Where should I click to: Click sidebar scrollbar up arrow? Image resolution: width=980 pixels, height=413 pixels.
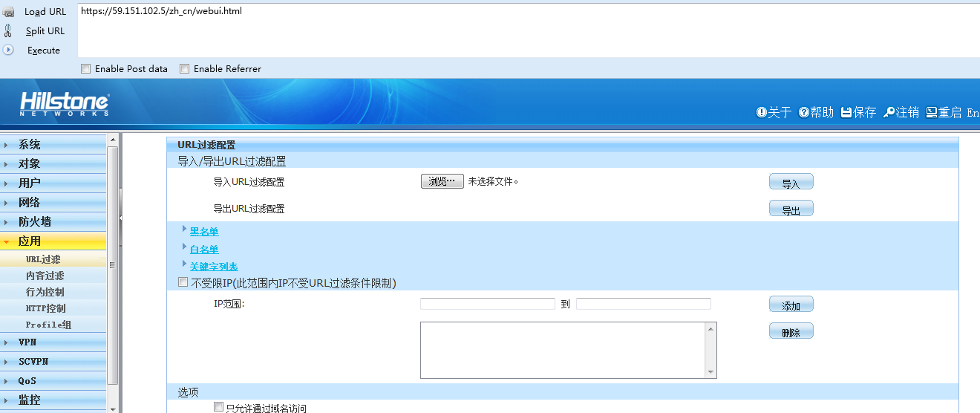(113, 140)
